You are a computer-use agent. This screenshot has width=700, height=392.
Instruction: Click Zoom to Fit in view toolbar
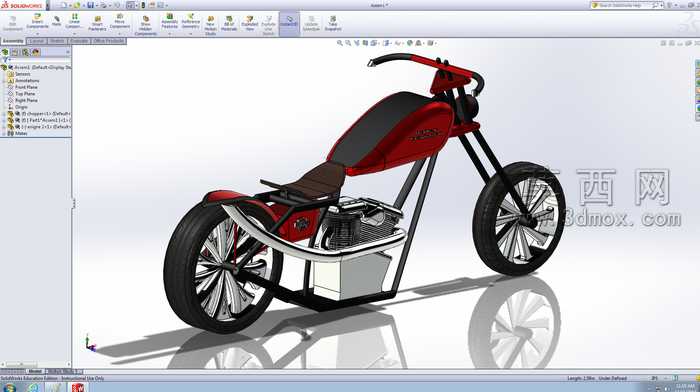[340, 43]
